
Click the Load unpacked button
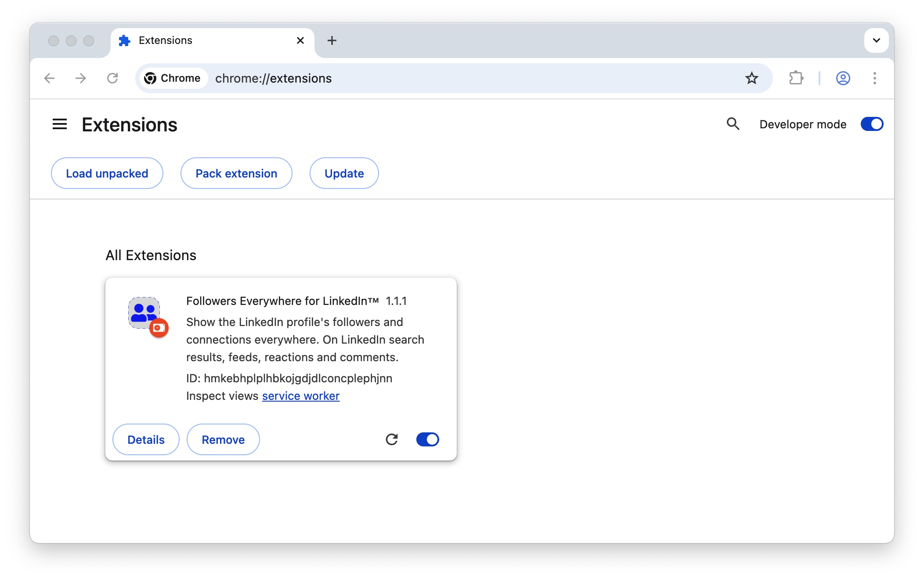(x=107, y=173)
